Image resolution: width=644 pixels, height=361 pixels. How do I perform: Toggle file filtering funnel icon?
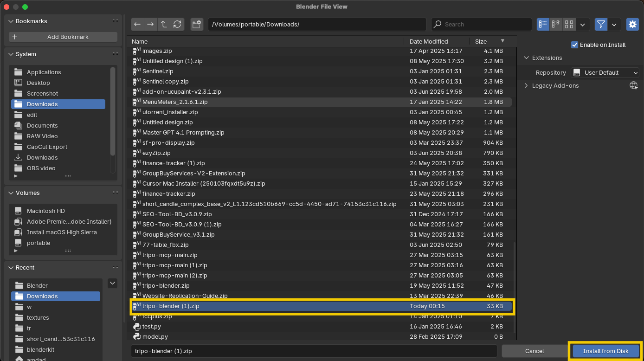(x=601, y=24)
